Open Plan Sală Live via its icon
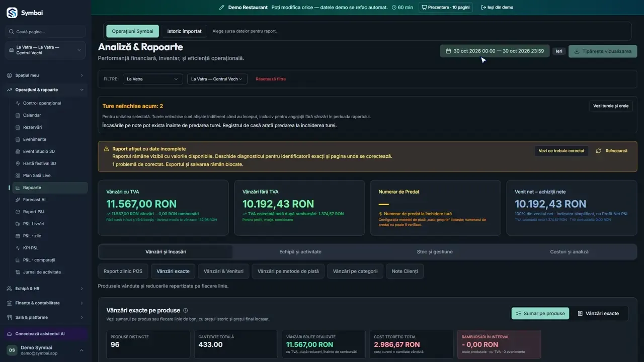644x362 pixels. click(18, 175)
